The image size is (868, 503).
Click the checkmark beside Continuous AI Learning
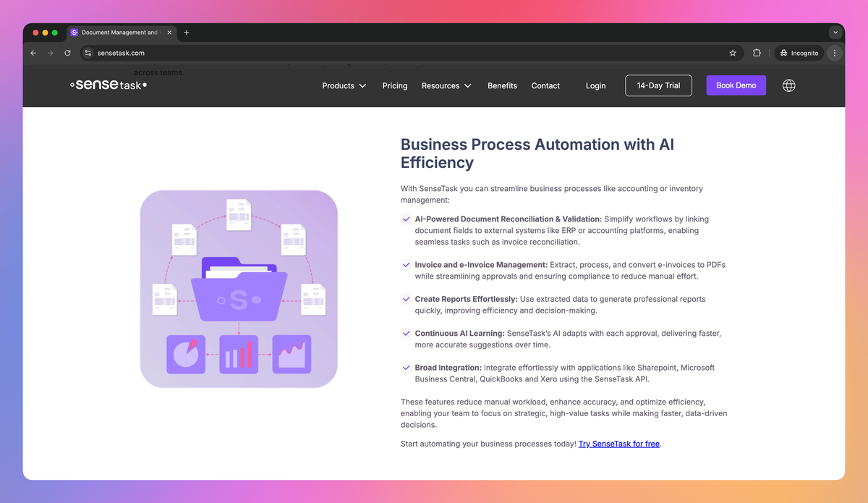[x=407, y=334]
